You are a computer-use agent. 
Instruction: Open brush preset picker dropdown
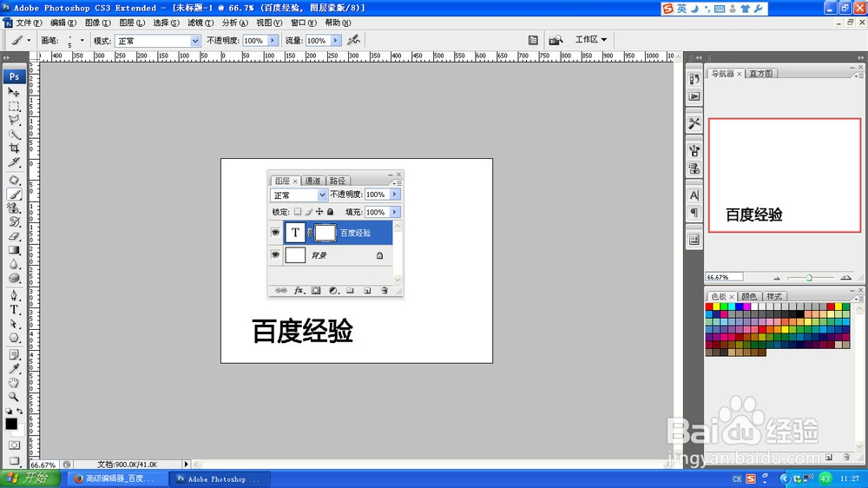[x=82, y=41]
